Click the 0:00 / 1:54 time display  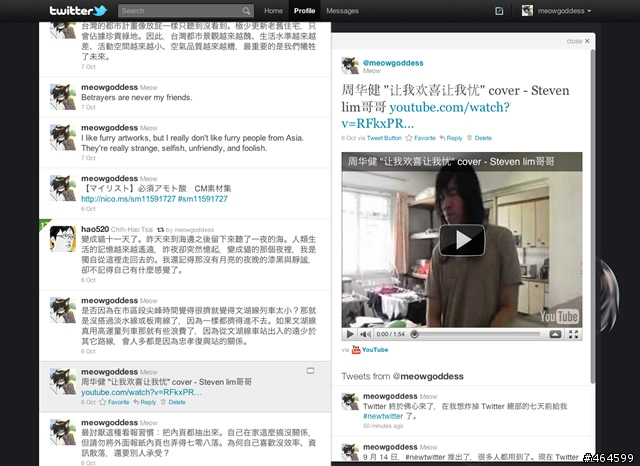point(390,334)
